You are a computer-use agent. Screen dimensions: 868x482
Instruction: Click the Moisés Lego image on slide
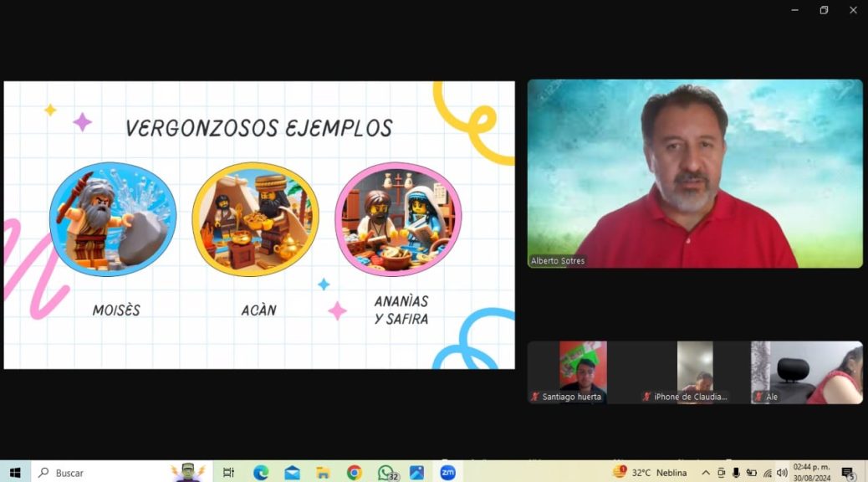tap(113, 219)
